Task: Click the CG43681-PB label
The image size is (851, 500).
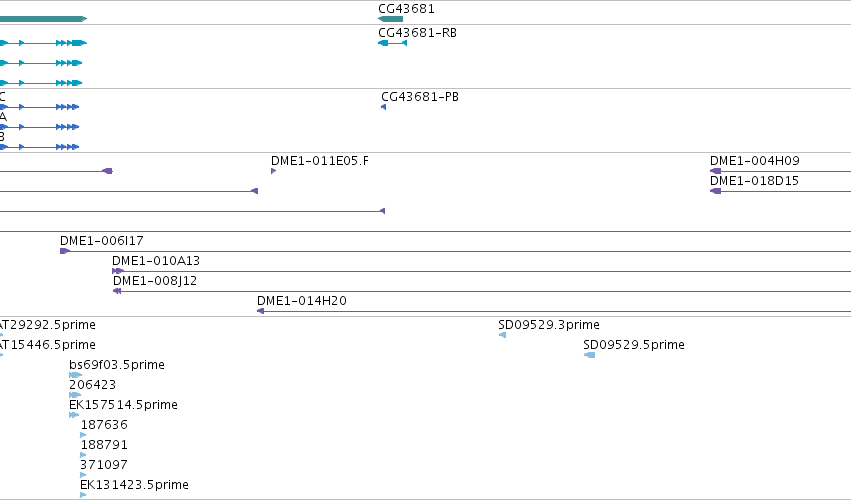Action: (x=420, y=97)
